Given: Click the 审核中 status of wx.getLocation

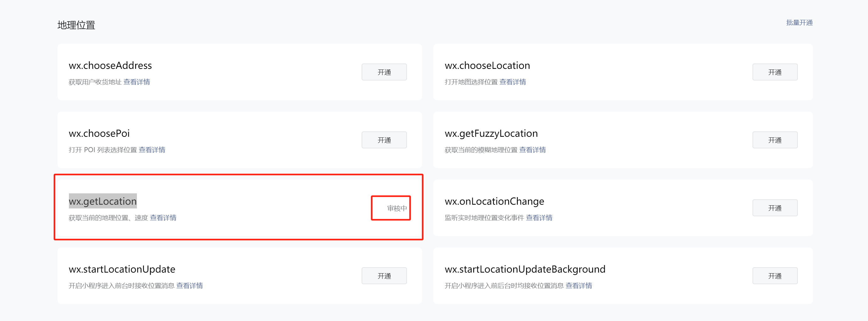Looking at the screenshot, I should (x=397, y=208).
